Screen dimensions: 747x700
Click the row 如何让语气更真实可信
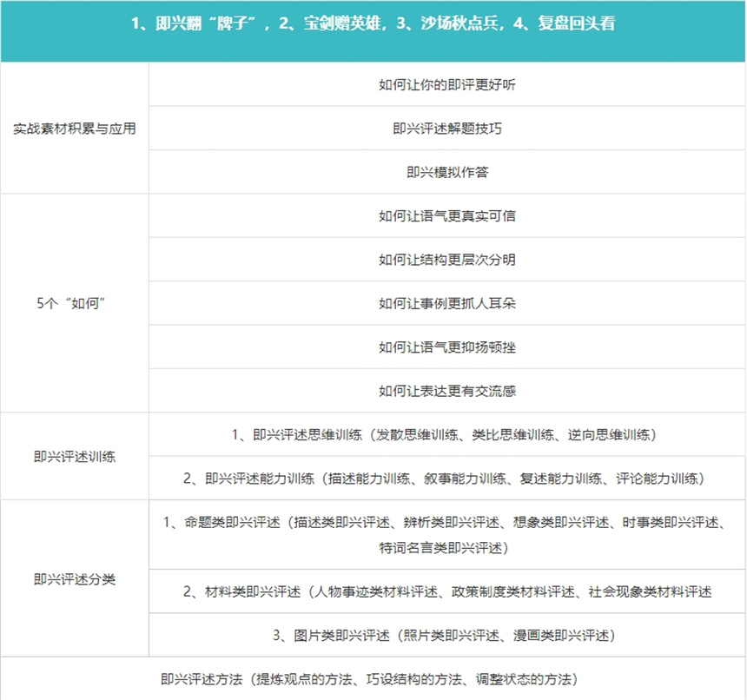(446, 215)
